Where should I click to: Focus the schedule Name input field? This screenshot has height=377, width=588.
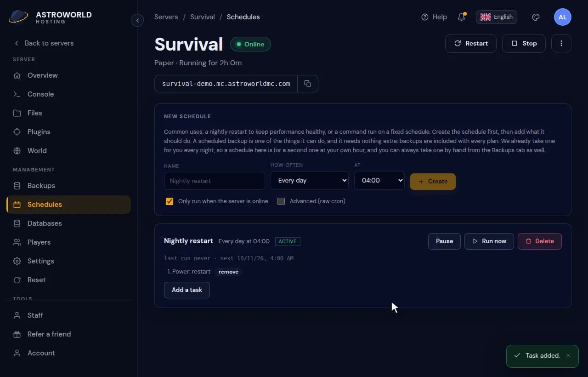point(215,181)
